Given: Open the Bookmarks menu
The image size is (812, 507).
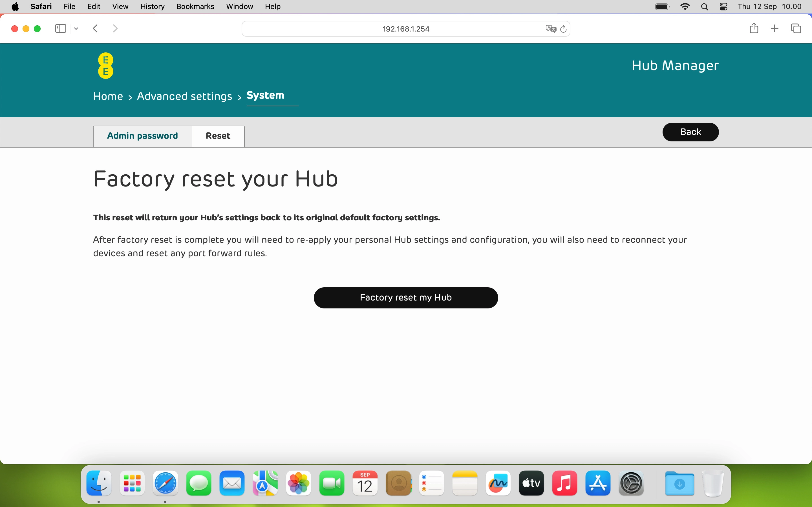Looking at the screenshot, I should [x=195, y=6].
